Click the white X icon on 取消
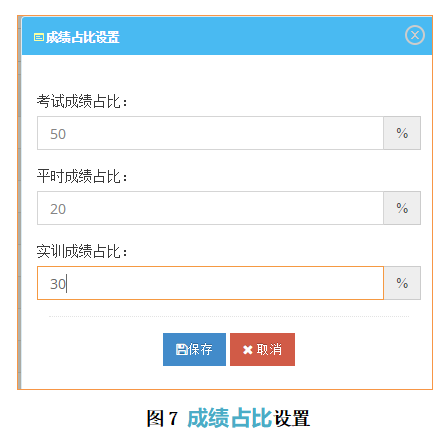 248,350
